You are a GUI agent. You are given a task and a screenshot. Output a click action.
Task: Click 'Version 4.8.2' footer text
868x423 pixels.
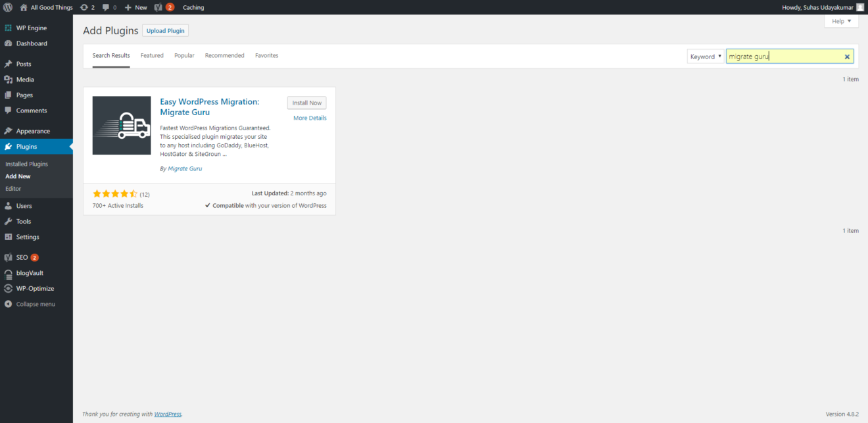842,414
